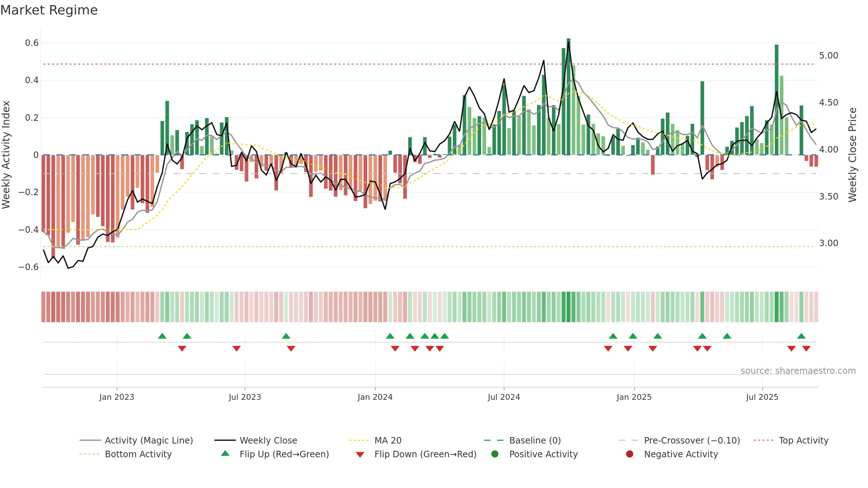Click the 5.00 price tick label
Image resolution: width=868 pixels, height=488 pixels.
pyautogui.click(x=829, y=56)
